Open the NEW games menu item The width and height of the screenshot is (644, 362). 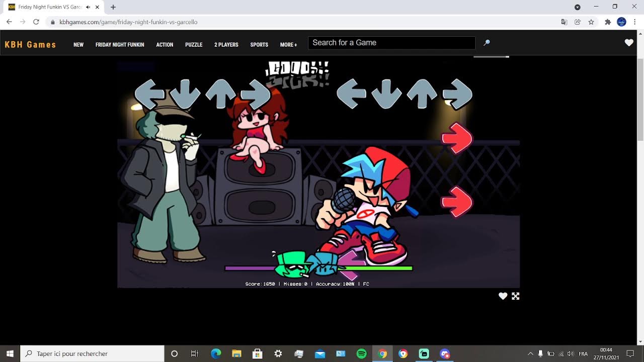point(78,45)
